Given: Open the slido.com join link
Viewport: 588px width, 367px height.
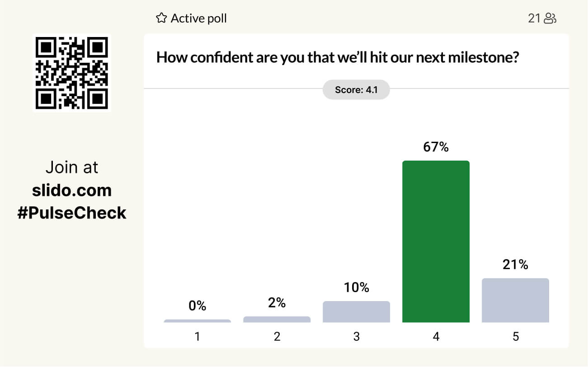Looking at the screenshot, I should pos(72,190).
